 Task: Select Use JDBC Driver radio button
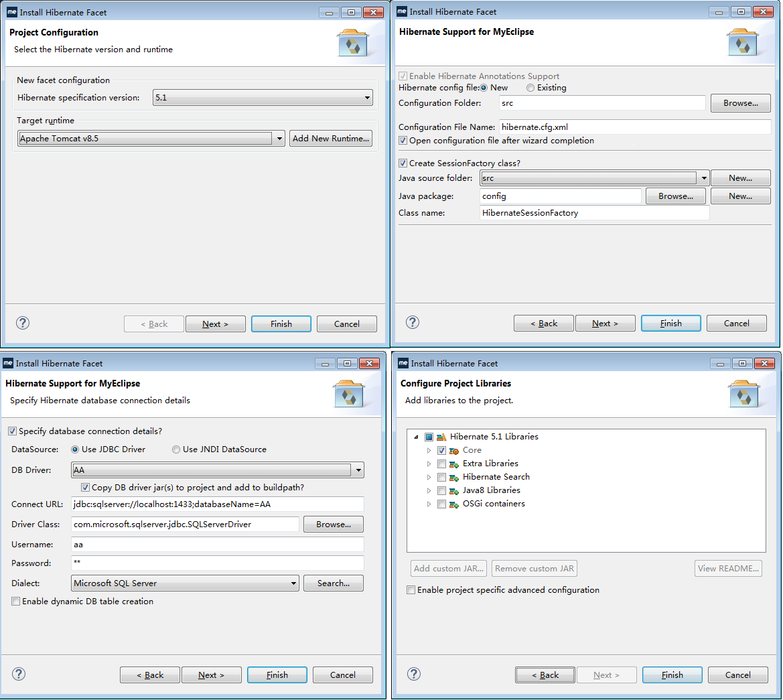tap(75, 449)
